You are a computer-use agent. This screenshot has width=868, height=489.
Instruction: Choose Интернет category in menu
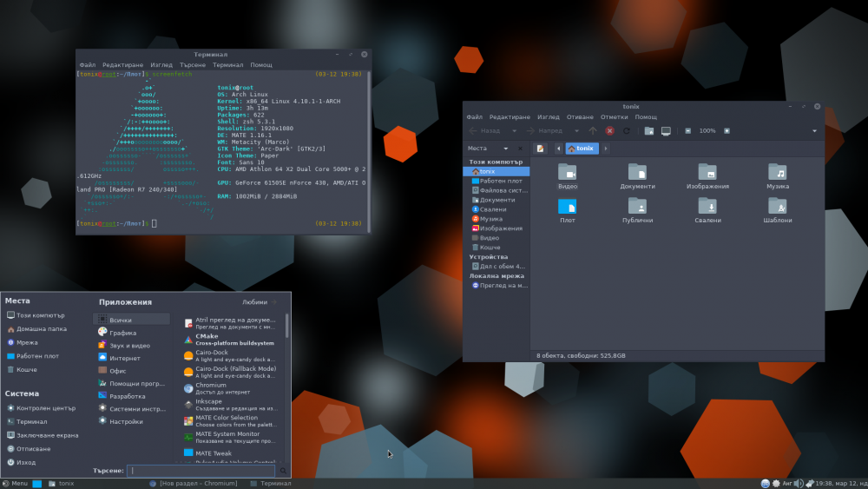coord(132,358)
